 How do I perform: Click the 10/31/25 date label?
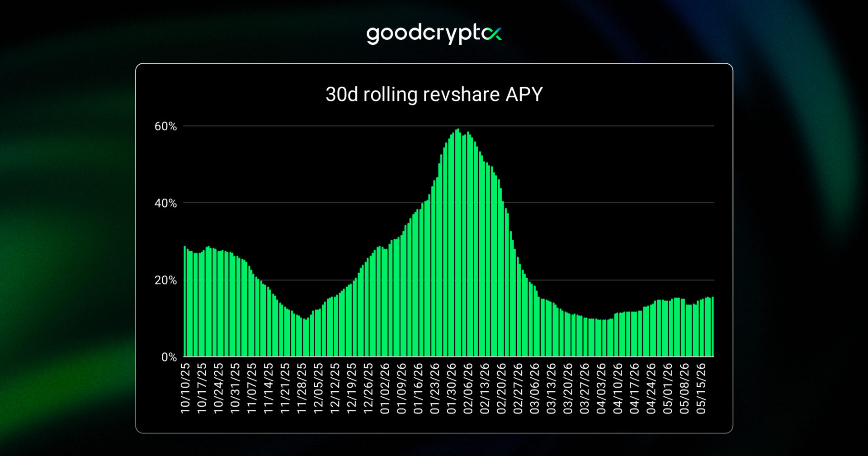[x=236, y=388]
